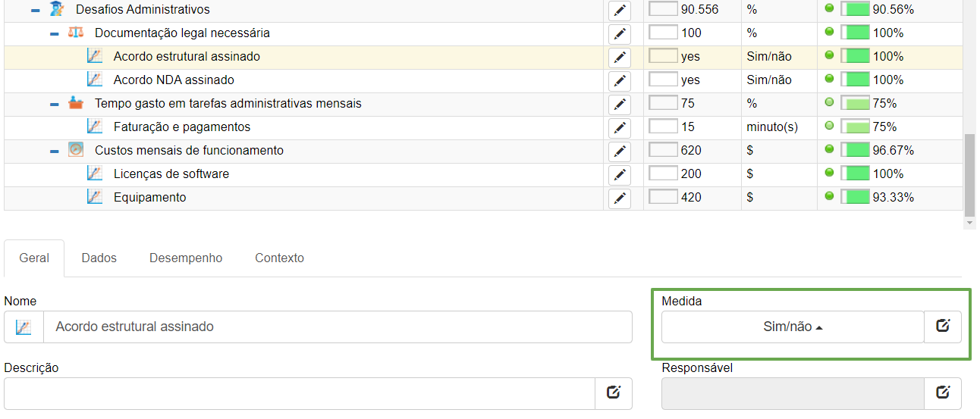Image resolution: width=980 pixels, height=419 pixels.
Task: Select the Contexto tab
Action: 279,258
